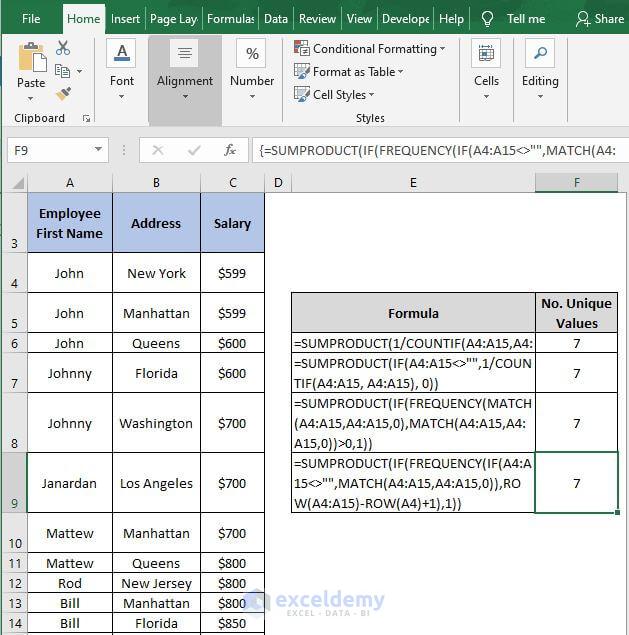Select the Format Painter brush icon
The height and width of the screenshot is (635, 629).
pyautogui.click(x=63, y=94)
